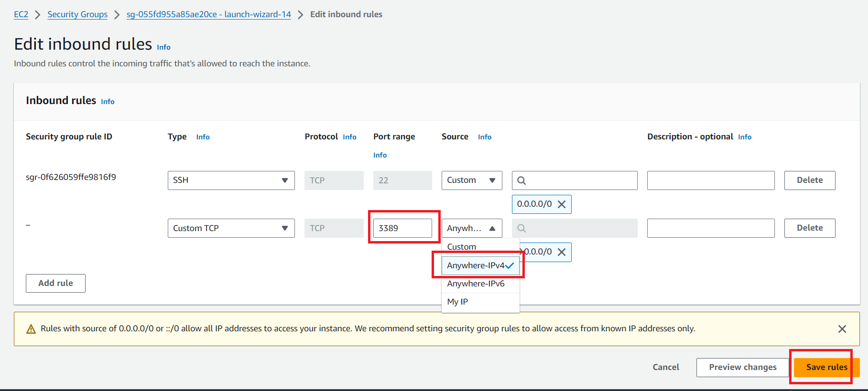Choose Anywhere-IPv6 from source options
The width and height of the screenshot is (868, 391).
tap(476, 284)
